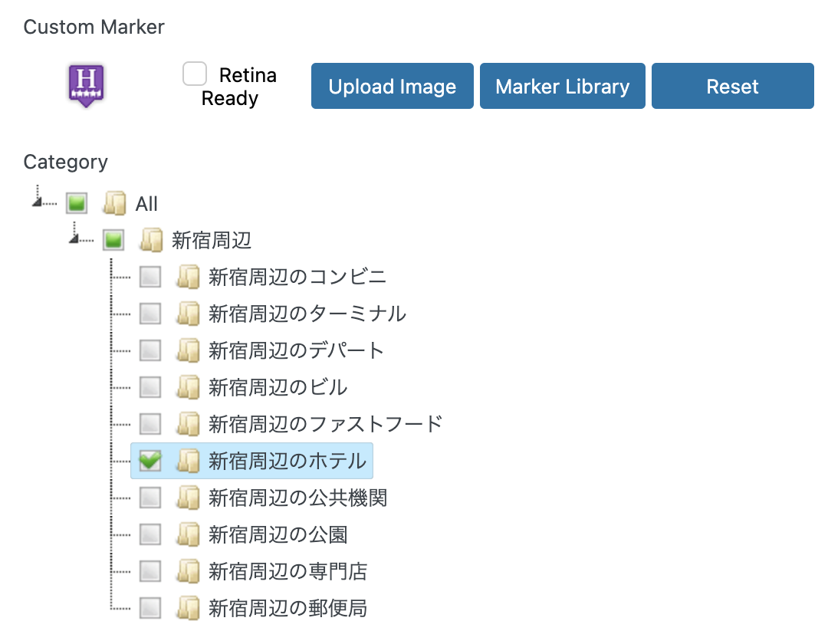828x644 pixels.
Task: Click the folder icon of 新宿周辺のコンビニ
Action: pyautogui.click(x=189, y=277)
